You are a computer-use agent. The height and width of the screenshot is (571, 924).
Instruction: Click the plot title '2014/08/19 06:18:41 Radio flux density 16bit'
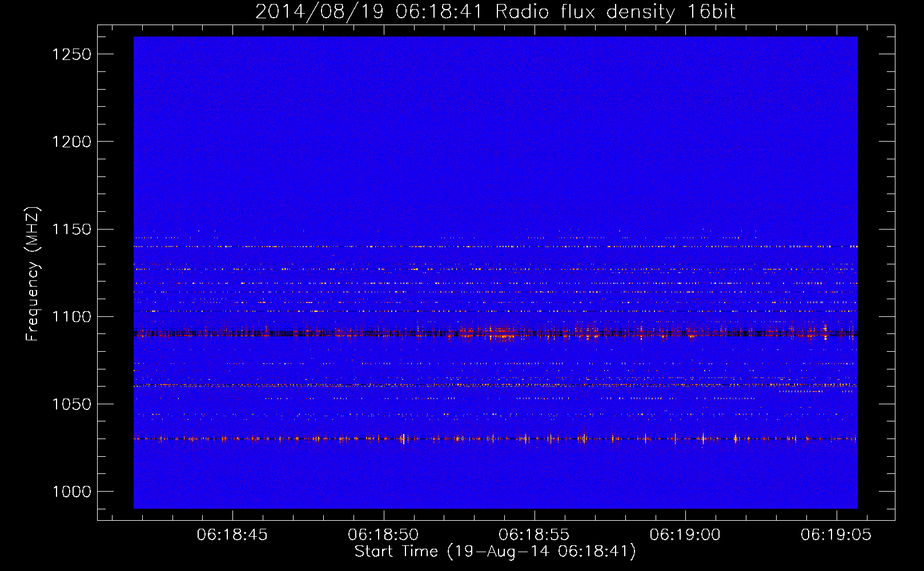coord(495,12)
